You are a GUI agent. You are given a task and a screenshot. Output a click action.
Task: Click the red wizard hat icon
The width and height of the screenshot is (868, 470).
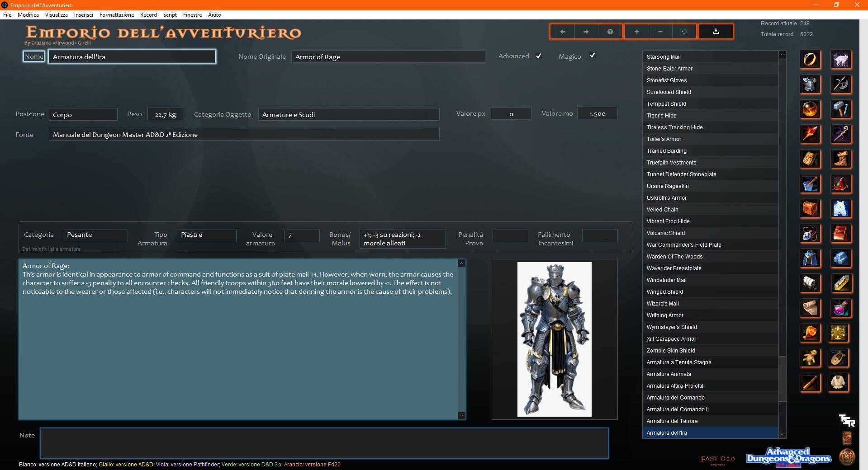(841, 184)
